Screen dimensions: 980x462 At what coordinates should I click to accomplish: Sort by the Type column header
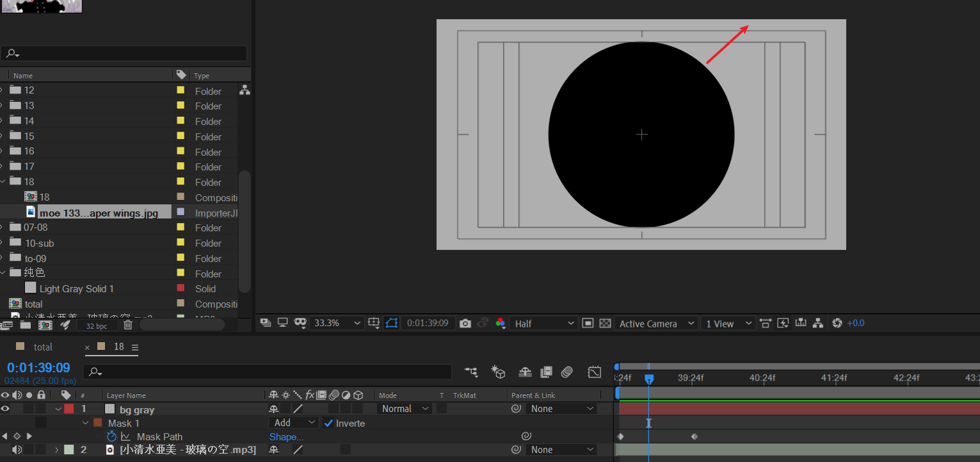[x=202, y=75]
